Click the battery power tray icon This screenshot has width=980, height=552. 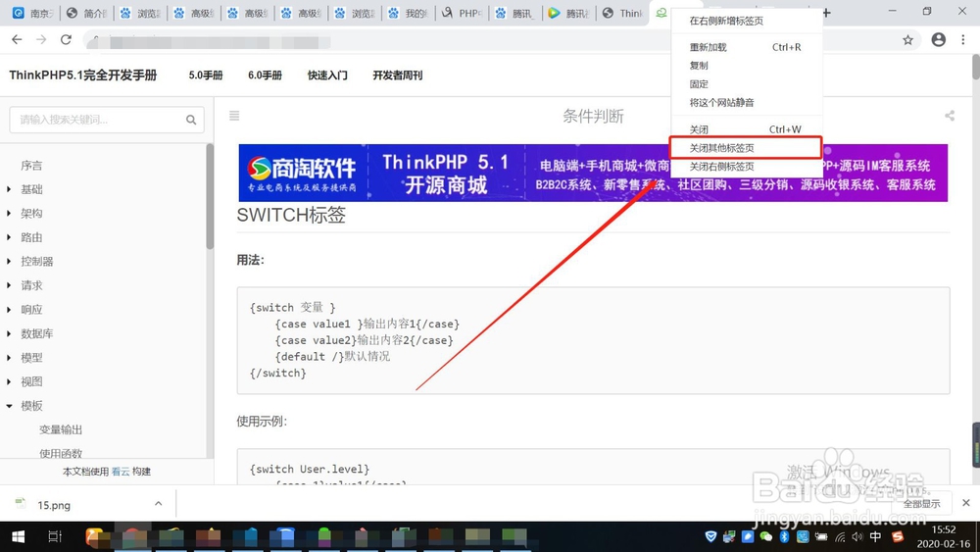(x=821, y=536)
